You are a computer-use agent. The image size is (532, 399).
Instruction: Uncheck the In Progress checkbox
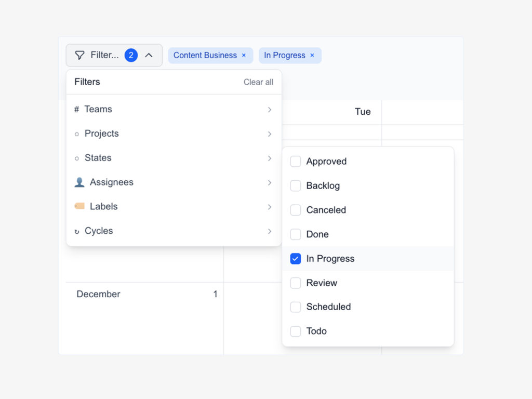pos(296,259)
